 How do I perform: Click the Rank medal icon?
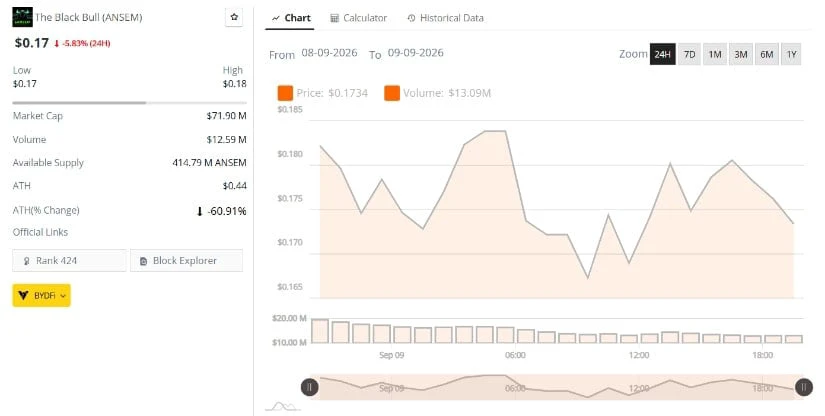pos(26,261)
